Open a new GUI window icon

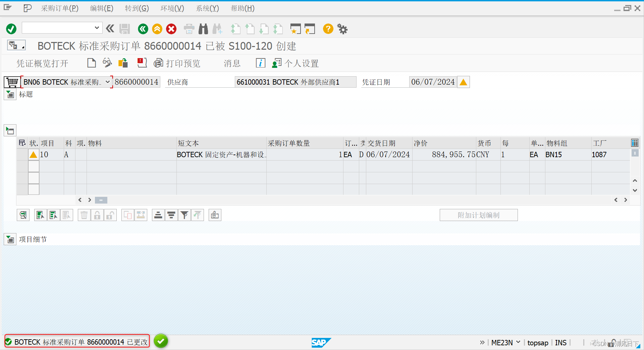(x=295, y=29)
